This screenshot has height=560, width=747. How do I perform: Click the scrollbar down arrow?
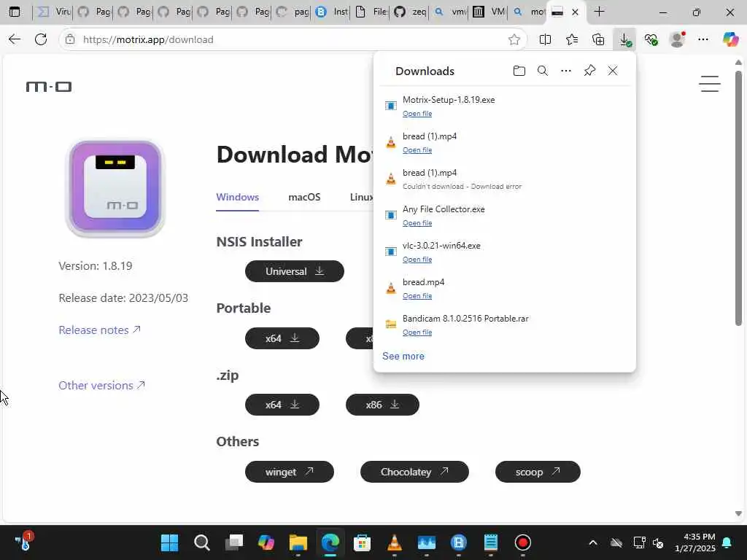[738, 514]
